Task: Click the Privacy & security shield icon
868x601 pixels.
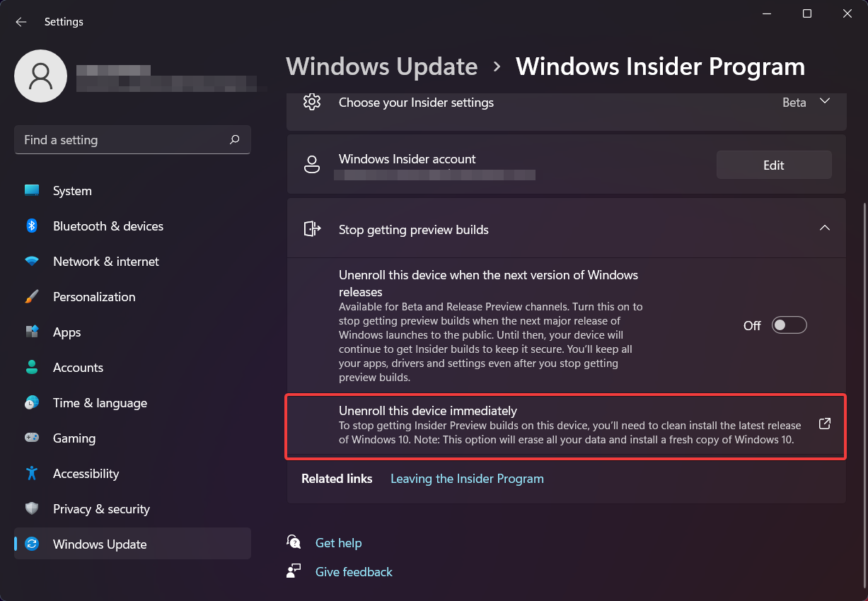Action: [32, 509]
